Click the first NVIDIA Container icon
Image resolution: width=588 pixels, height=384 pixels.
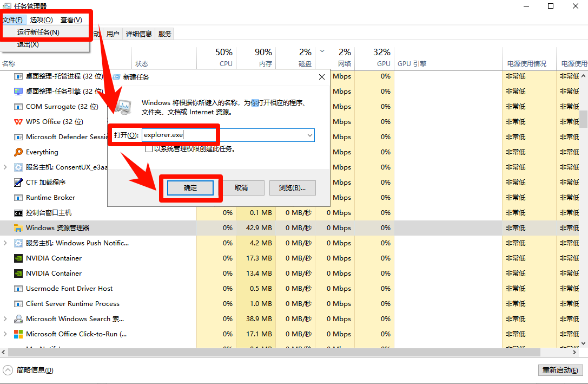(x=18, y=258)
